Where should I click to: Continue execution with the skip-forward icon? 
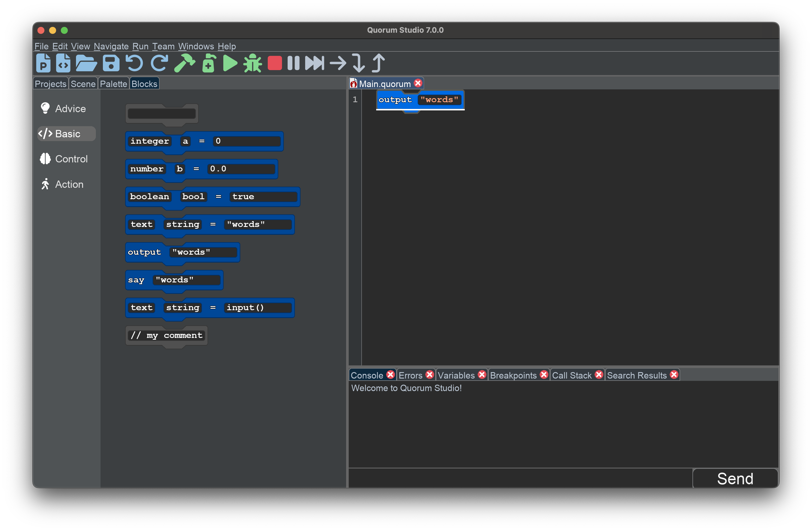click(314, 63)
